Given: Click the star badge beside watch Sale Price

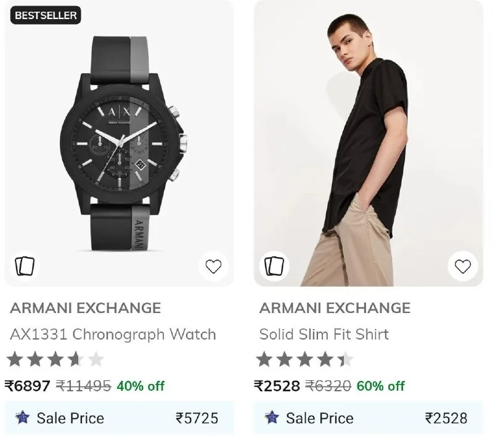Looking at the screenshot, I should click(x=22, y=418).
